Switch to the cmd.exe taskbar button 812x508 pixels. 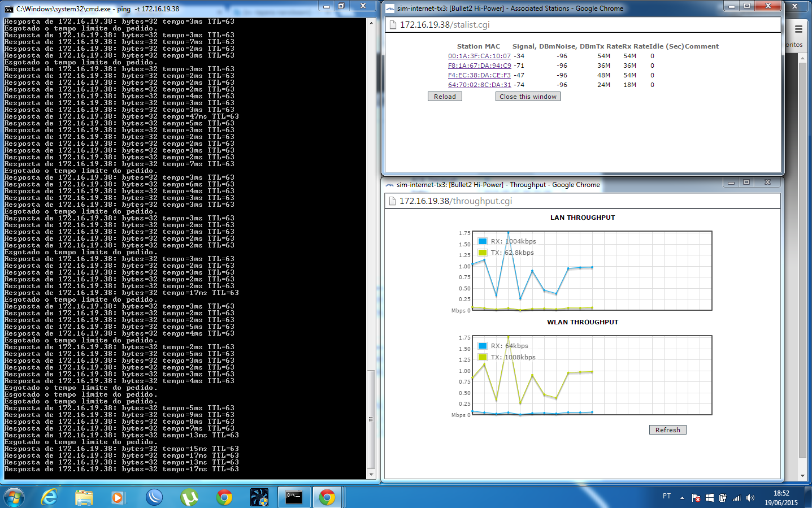tap(294, 497)
